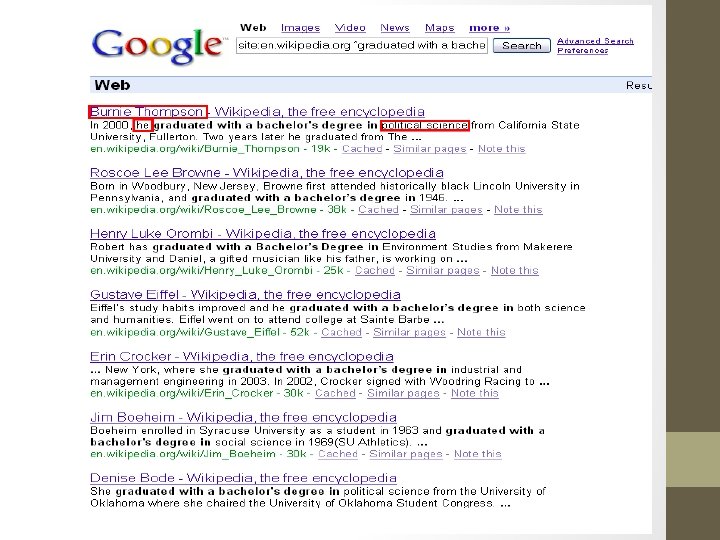This screenshot has height=540, width=720.
Task: Click Note this for Erin Crocker result
Action: pyautogui.click(x=475, y=394)
